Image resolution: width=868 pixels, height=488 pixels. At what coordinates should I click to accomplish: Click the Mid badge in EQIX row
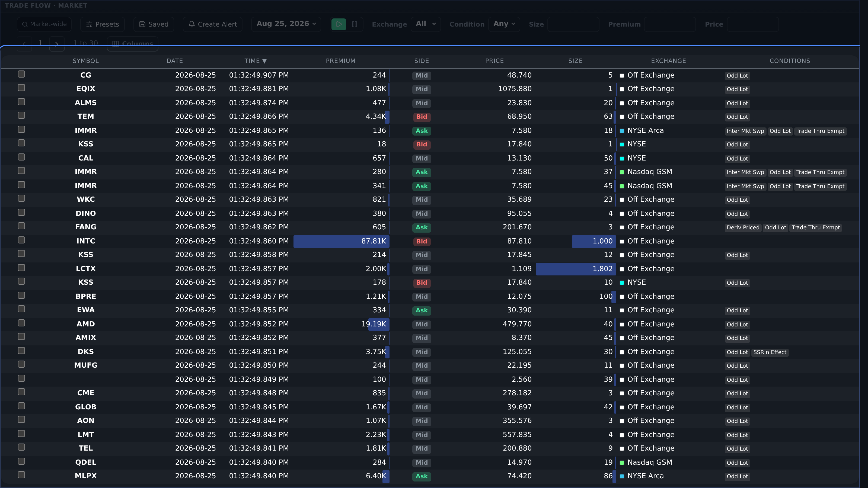tap(422, 89)
